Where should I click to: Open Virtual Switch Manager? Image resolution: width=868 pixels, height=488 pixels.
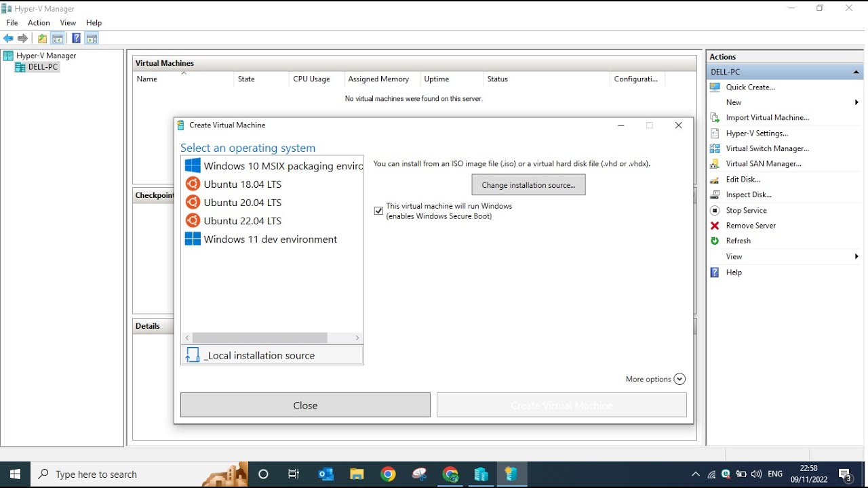tap(768, 148)
